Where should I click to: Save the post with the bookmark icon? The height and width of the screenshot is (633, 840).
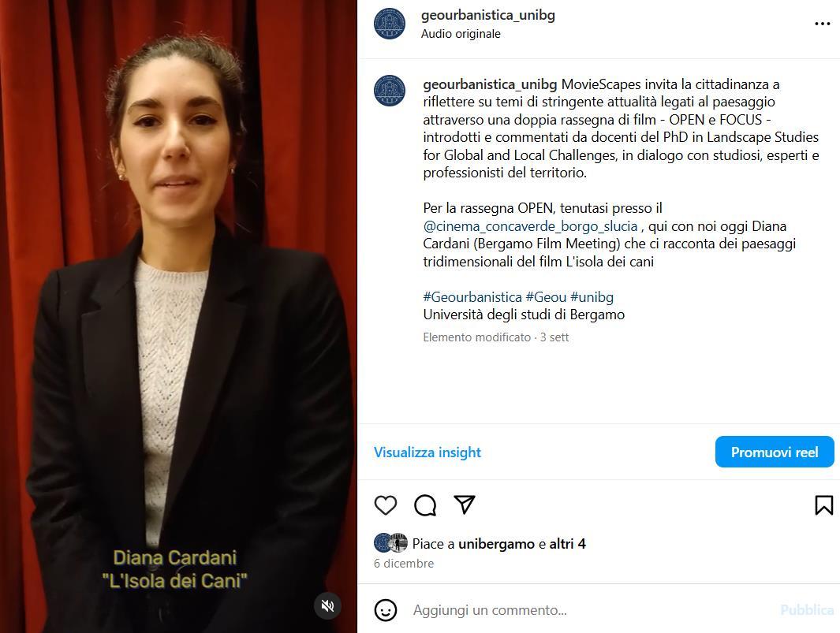823,505
